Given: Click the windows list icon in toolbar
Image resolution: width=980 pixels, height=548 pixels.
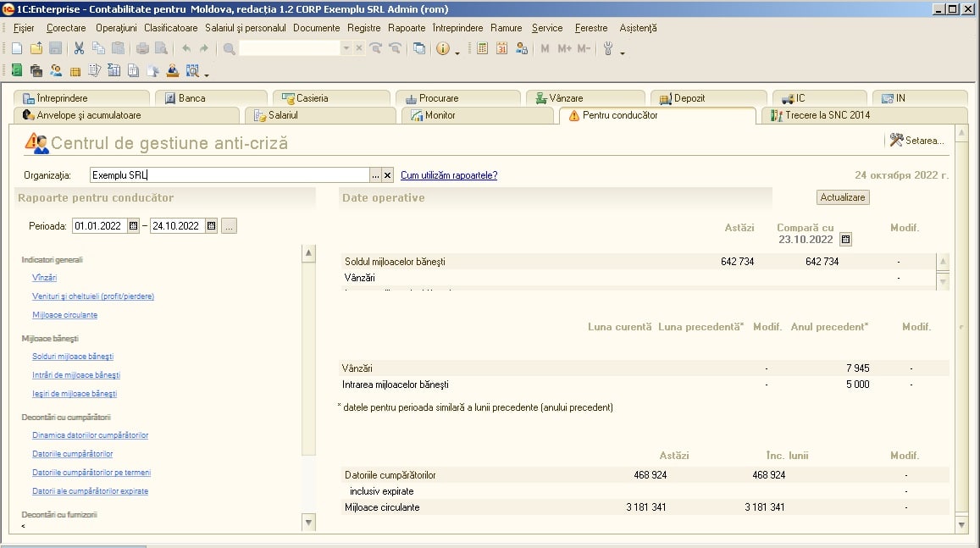Looking at the screenshot, I should tap(419, 48).
